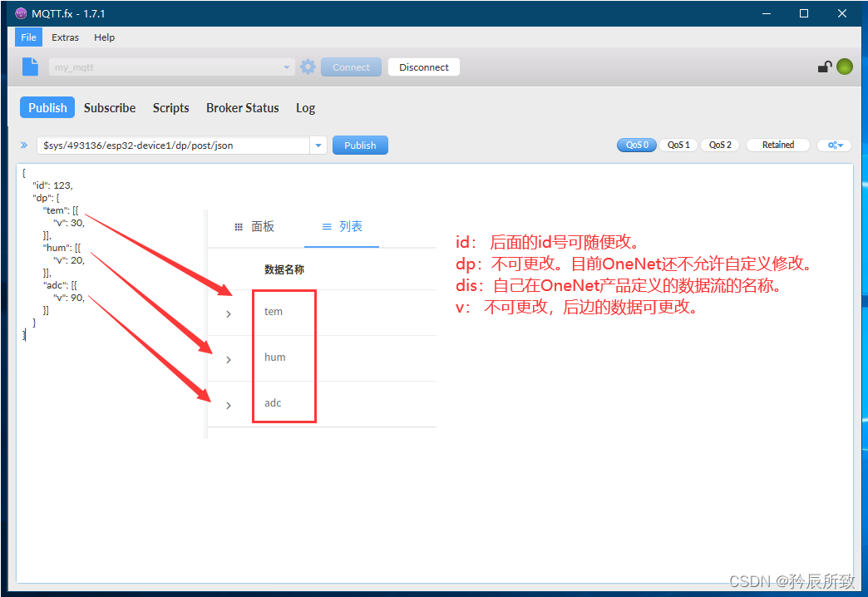The height and width of the screenshot is (597, 868).
Task: Click the 数据名称 column header
Action: click(x=284, y=269)
